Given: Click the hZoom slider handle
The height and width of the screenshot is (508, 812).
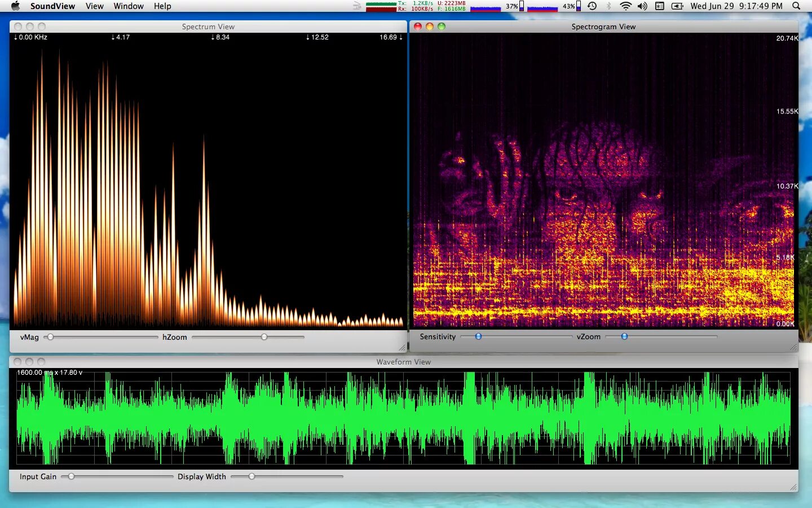Looking at the screenshot, I should point(264,337).
